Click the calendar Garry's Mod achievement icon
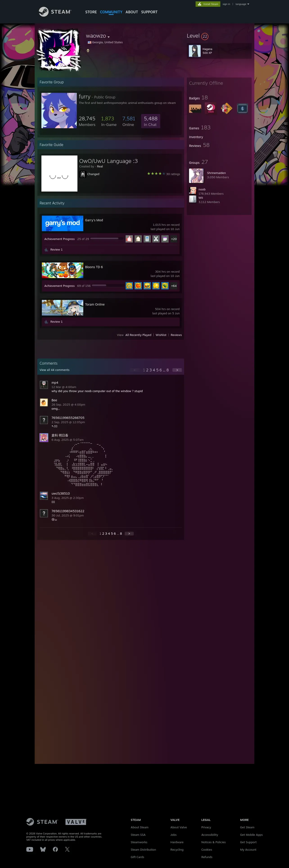This screenshot has height=868, width=289. [165, 239]
